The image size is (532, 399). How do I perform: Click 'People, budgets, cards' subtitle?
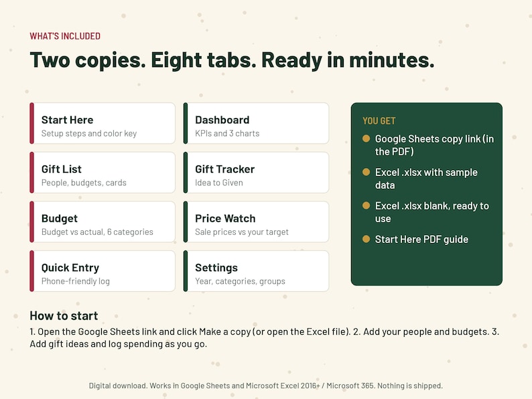[x=84, y=183]
